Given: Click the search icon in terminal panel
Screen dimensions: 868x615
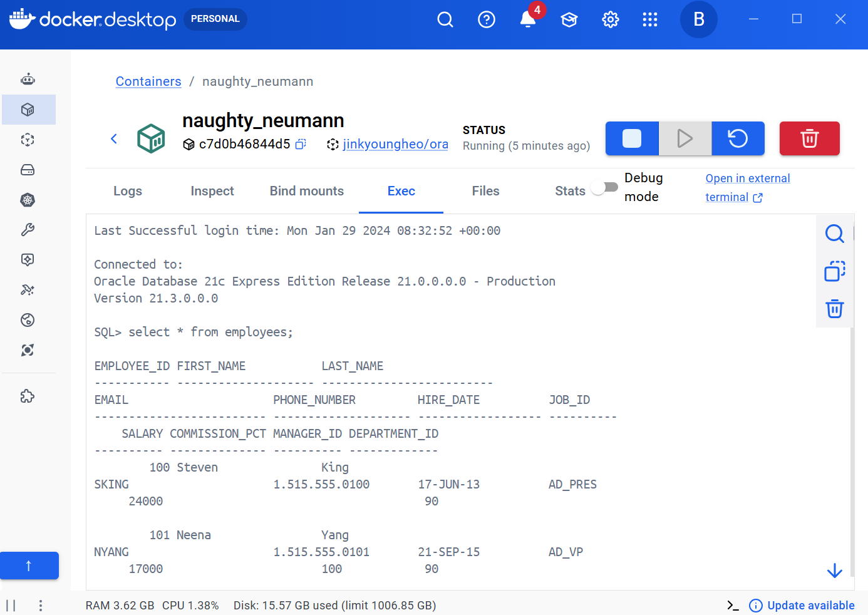Looking at the screenshot, I should tap(834, 234).
